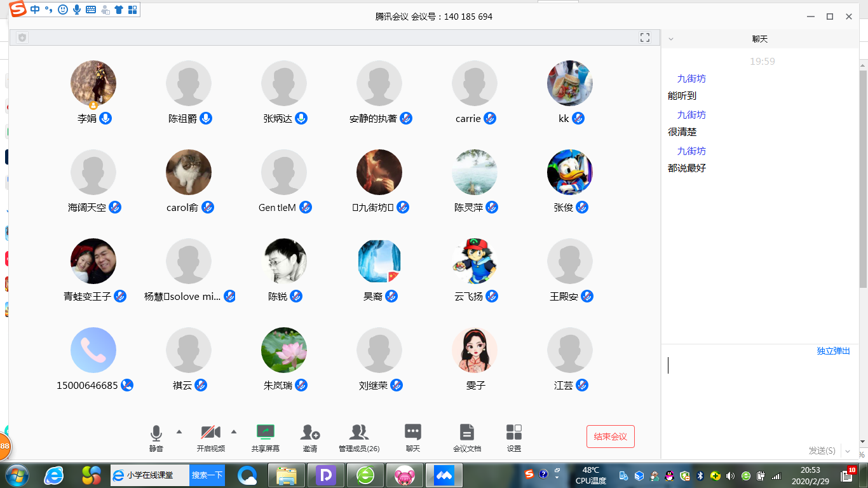Click the chat (聊天) toolbar icon

413,433
